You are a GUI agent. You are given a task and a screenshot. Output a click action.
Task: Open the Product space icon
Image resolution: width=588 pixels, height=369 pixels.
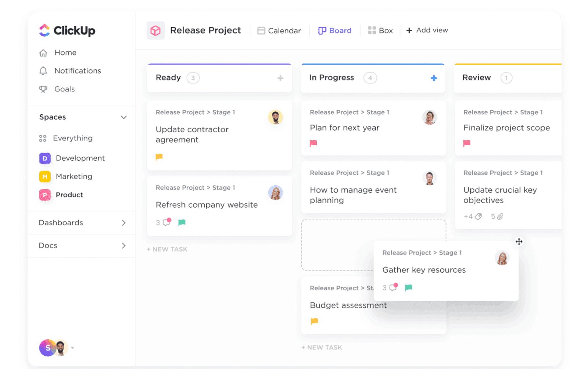click(x=44, y=195)
